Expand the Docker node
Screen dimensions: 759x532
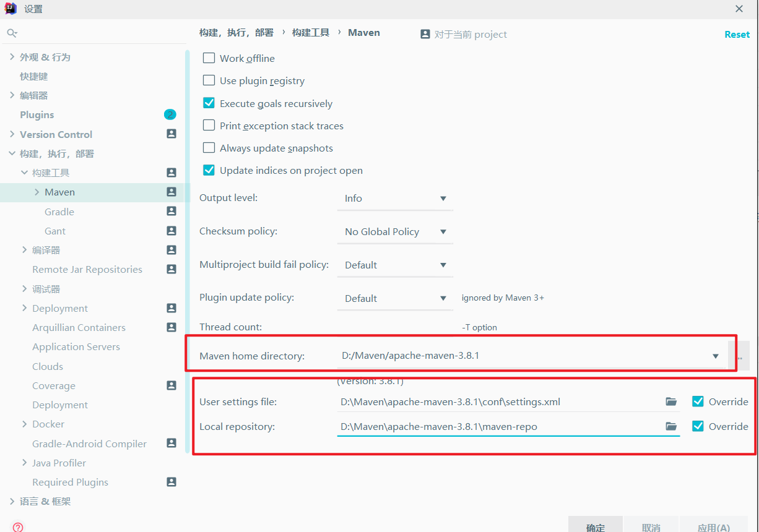point(25,424)
